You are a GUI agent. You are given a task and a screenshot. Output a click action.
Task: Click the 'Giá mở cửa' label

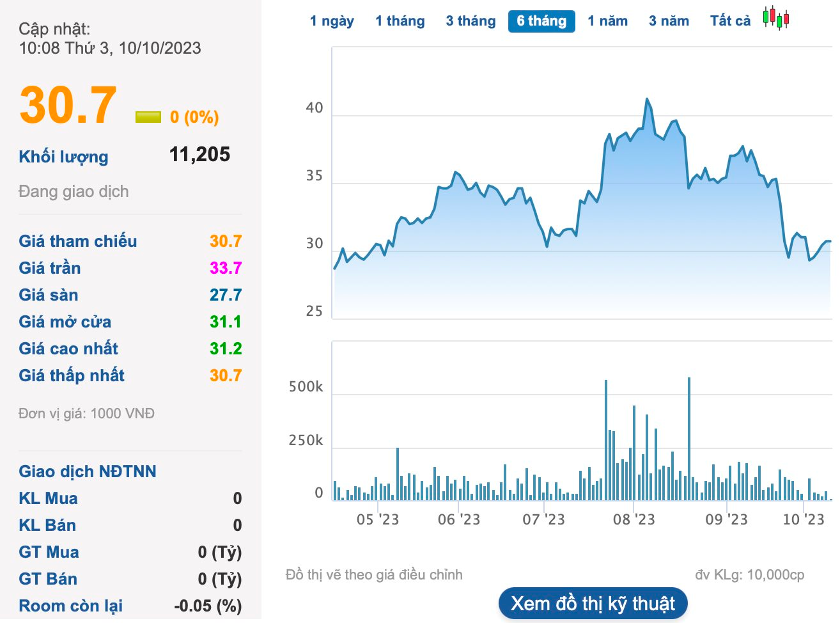[65, 322]
